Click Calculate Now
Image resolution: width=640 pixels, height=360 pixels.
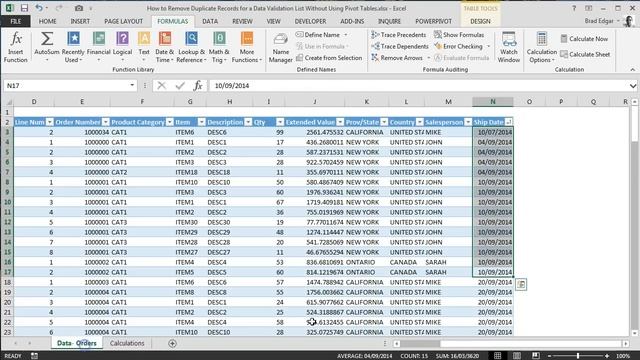point(584,39)
